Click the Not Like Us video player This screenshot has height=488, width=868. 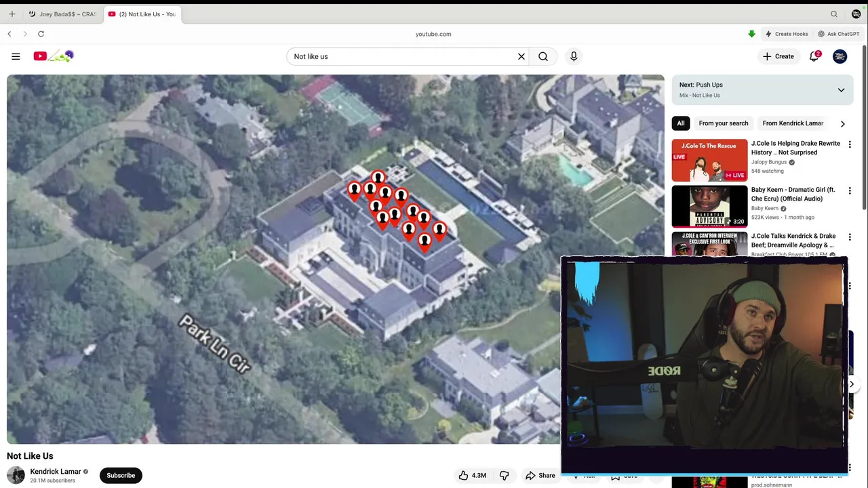point(336,259)
